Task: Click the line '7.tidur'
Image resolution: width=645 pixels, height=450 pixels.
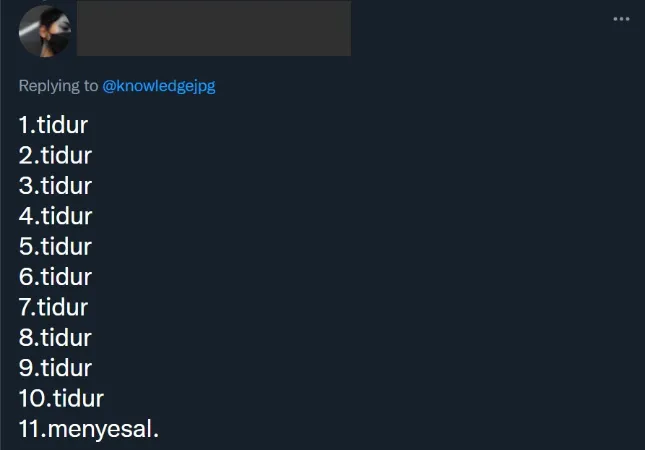Action: [x=53, y=307]
